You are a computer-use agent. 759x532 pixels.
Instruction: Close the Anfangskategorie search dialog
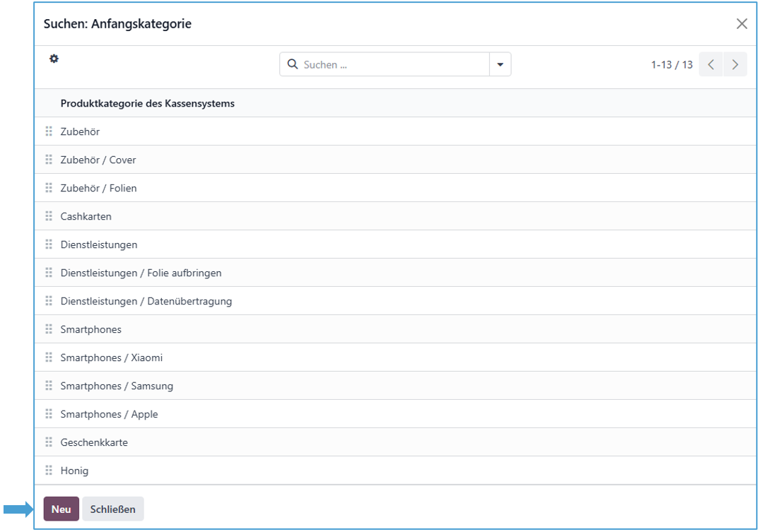pyautogui.click(x=741, y=24)
